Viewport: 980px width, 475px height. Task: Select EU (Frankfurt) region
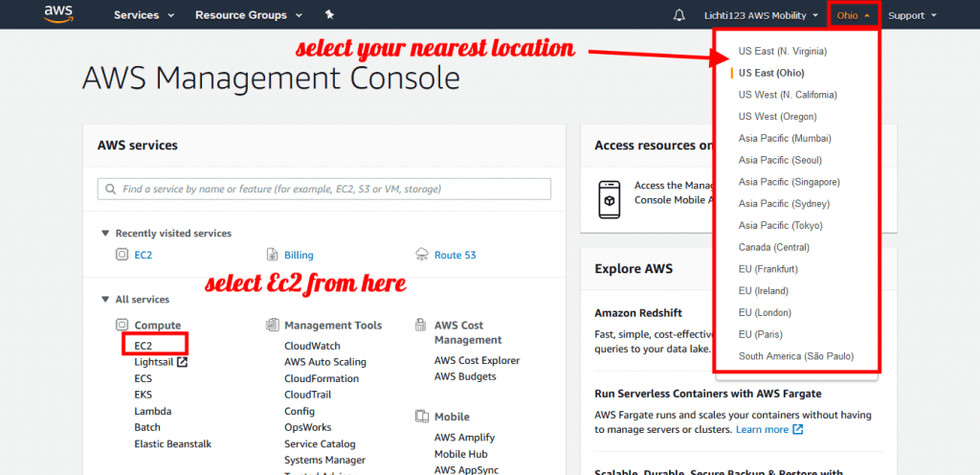pyautogui.click(x=768, y=269)
